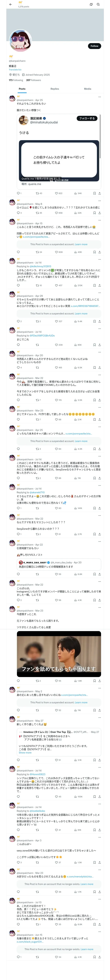Viewport: 110px width, 980px height.
Task: Repost the May 8 post with 35 reposts
Action: (x=37, y=213)
